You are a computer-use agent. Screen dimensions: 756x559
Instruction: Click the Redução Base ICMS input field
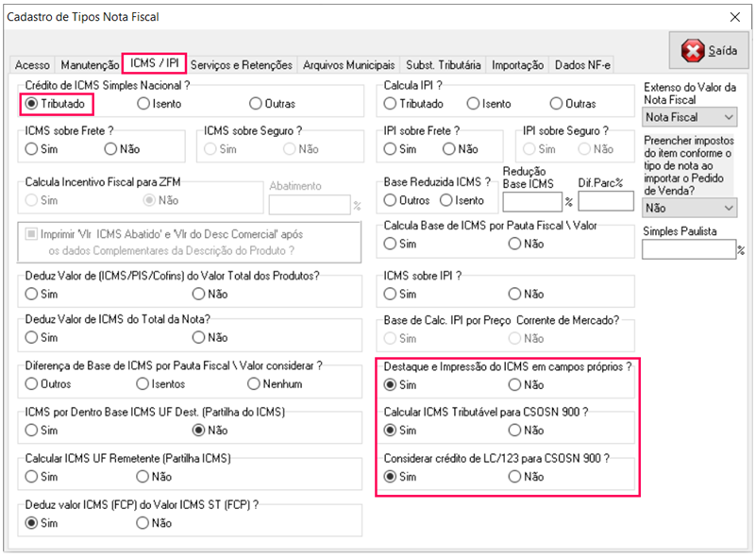click(x=532, y=201)
